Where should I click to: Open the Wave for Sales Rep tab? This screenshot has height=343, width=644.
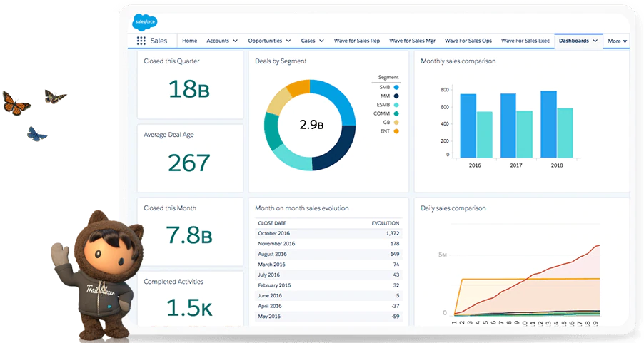click(357, 41)
